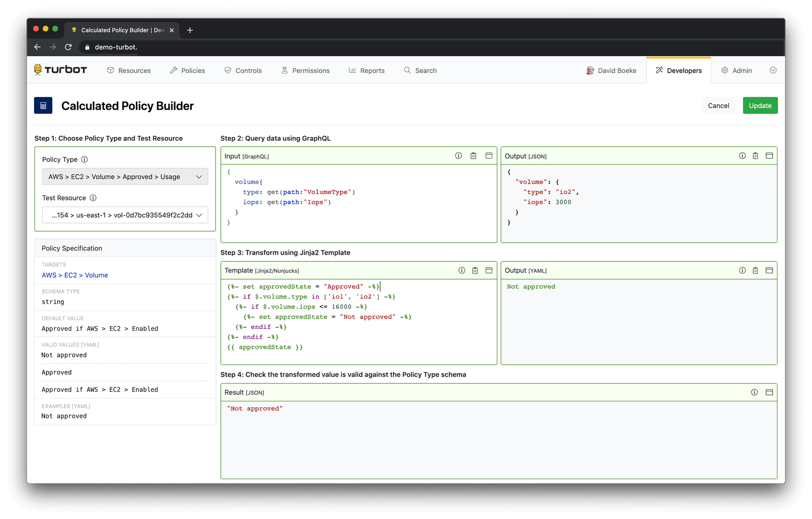Screen dimensions: 812x519
Task: Select the Calculated Policy Builder browser tab
Action: coord(122,30)
